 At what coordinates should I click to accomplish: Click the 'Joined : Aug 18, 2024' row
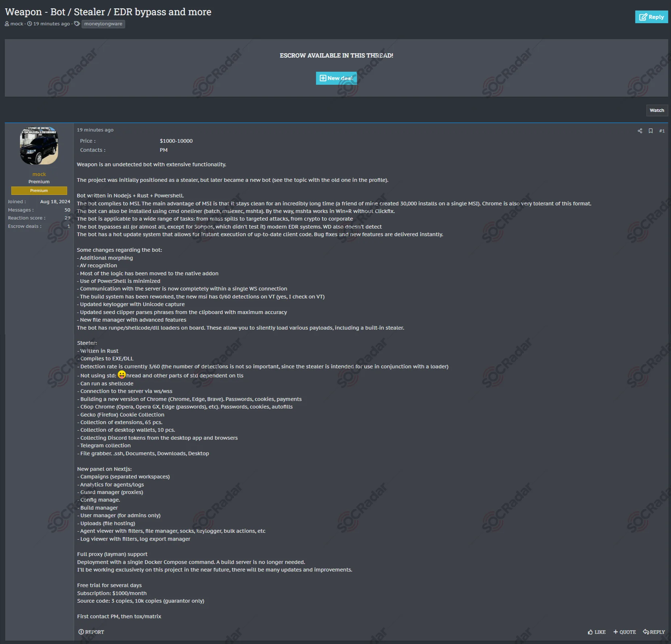(x=39, y=202)
